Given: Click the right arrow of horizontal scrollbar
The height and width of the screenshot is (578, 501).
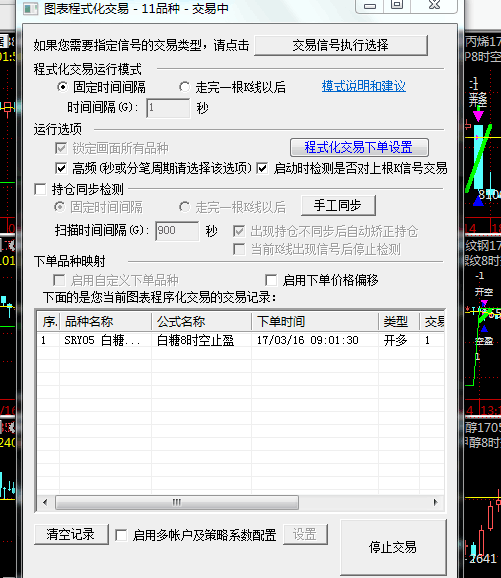Looking at the screenshot, I should click(x=436, y=502).
